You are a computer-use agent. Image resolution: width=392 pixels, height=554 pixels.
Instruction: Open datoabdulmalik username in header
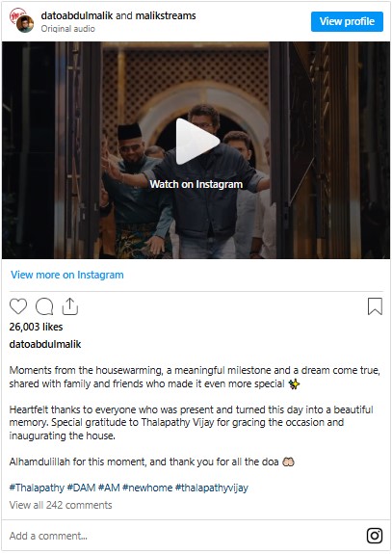coord(77,15)
